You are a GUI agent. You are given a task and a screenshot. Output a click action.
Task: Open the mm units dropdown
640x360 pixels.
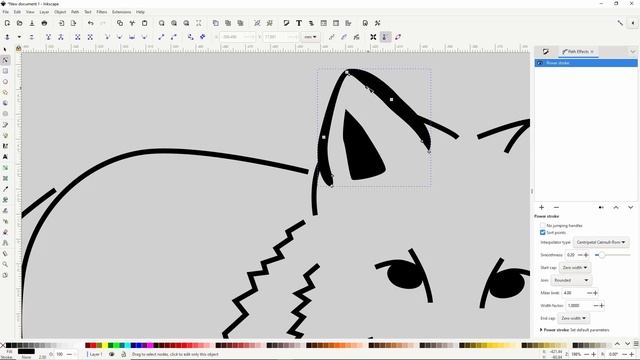(x=311, y=37)
